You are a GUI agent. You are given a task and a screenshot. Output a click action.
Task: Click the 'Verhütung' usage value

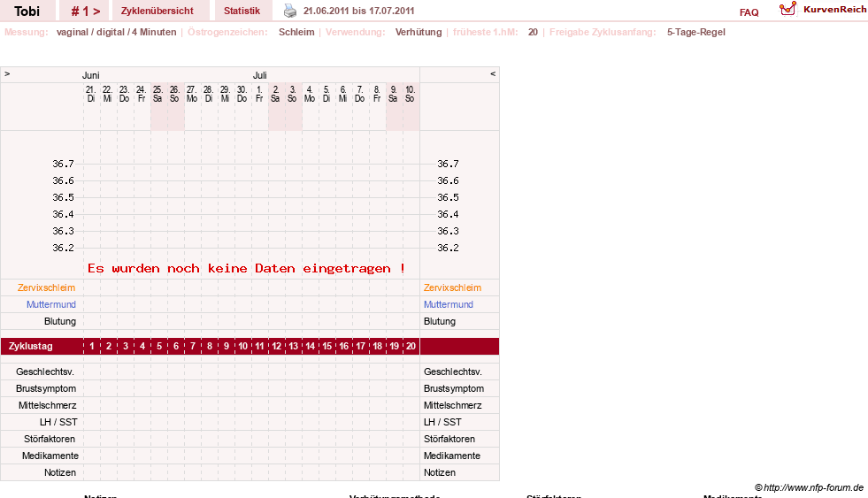(x=419, y=32)
